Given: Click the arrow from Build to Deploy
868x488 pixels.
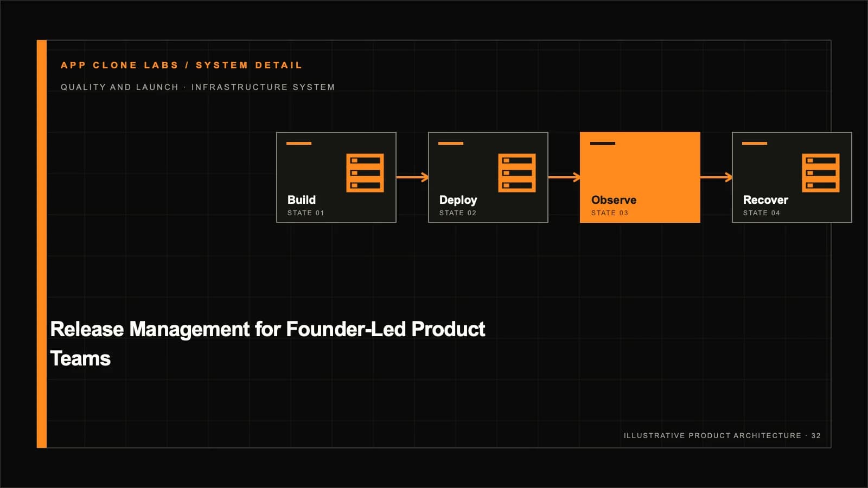Looking at the screenshot, I should [412, 177].
